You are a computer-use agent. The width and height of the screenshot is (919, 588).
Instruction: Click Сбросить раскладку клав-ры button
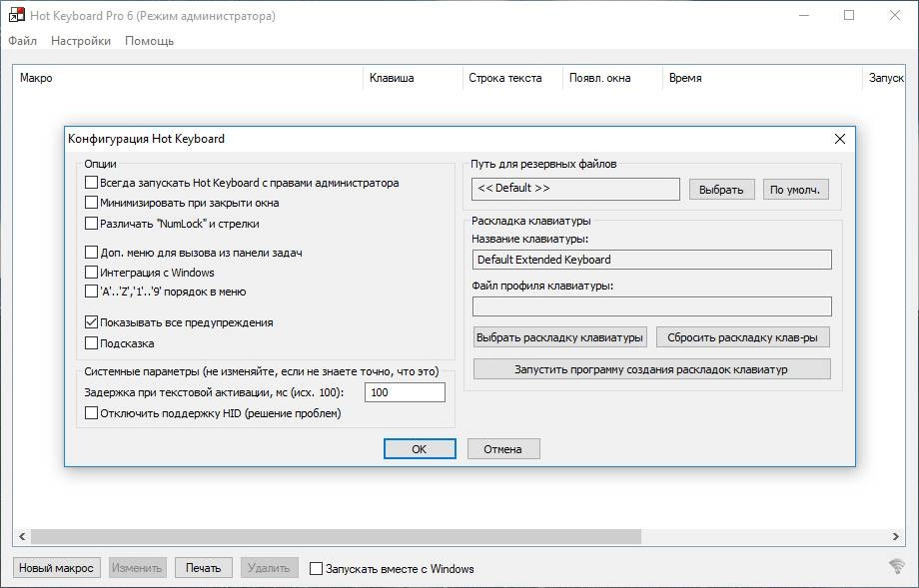point(742,337)
